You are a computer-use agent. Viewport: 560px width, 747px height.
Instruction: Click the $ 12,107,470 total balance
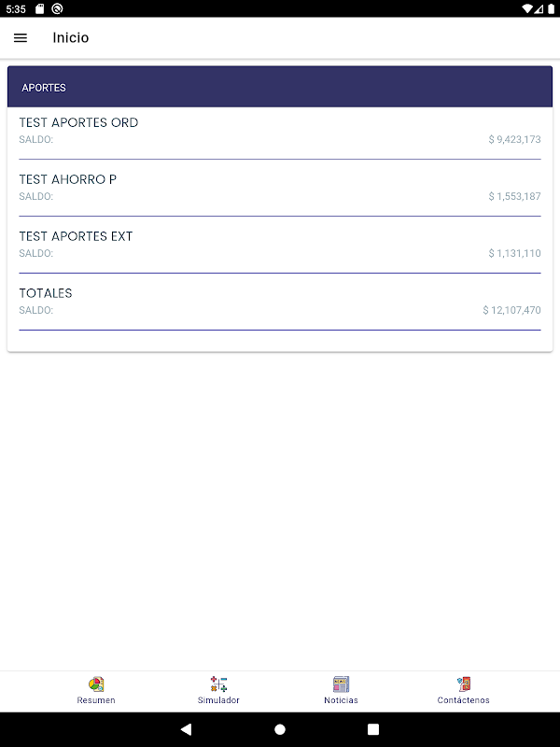(511, 310)
